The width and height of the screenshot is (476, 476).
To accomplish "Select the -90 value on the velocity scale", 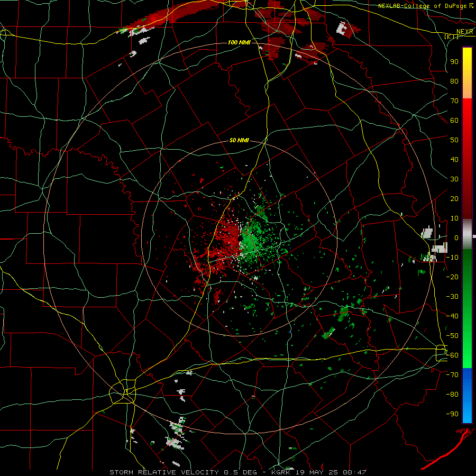I will coord(452,414).
